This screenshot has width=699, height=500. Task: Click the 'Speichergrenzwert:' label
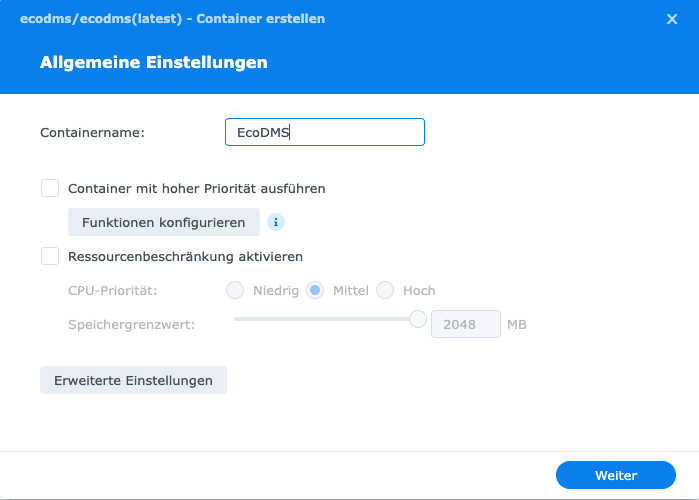(132, 324)
